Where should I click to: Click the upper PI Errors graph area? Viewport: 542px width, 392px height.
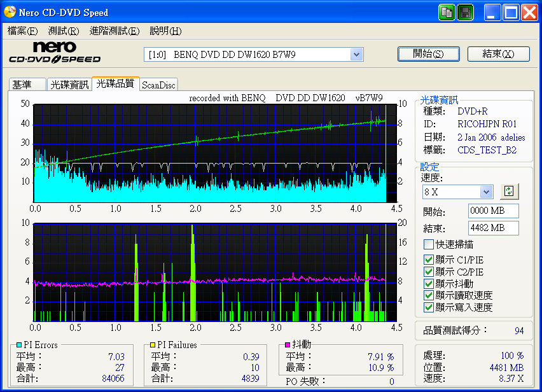point(215,153)
